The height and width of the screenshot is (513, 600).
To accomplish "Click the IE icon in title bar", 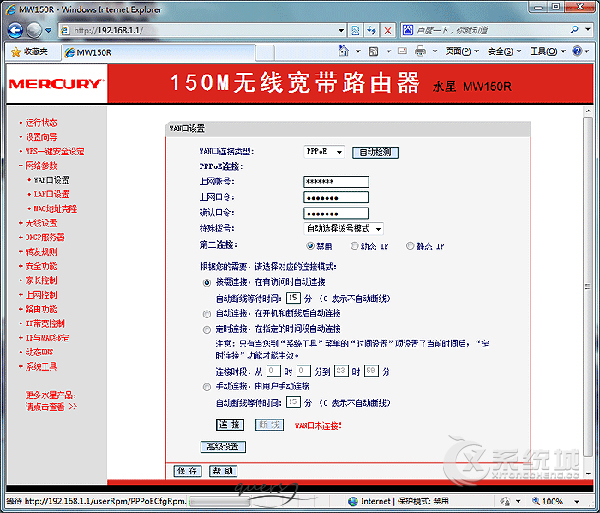I will [11, 9].
